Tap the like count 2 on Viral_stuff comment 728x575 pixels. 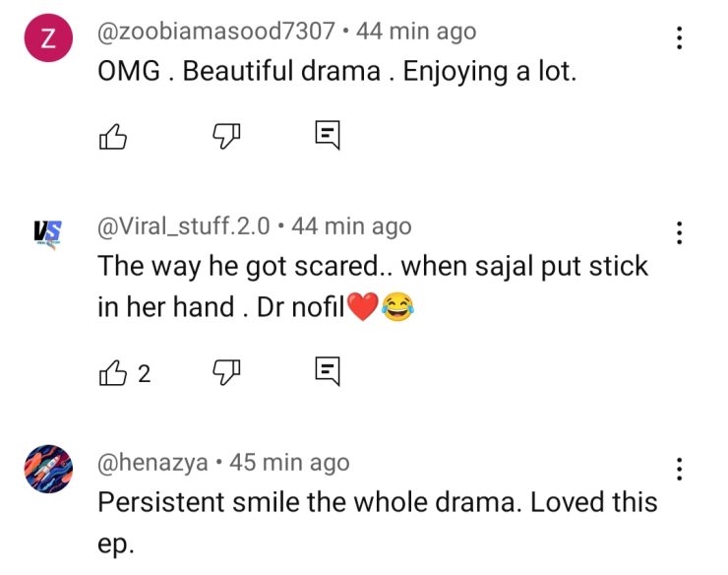coord(145,373)
